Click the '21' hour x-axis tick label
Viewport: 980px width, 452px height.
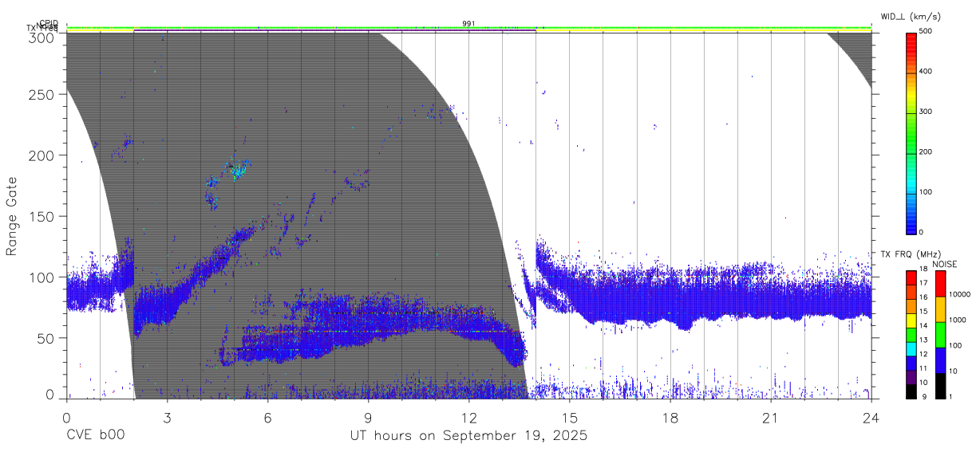(770, 418)
